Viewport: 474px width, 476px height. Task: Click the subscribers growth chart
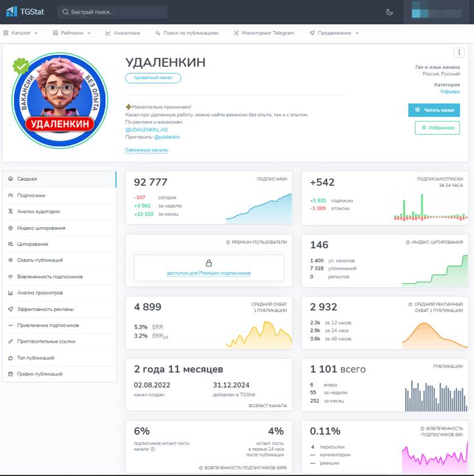259,209
